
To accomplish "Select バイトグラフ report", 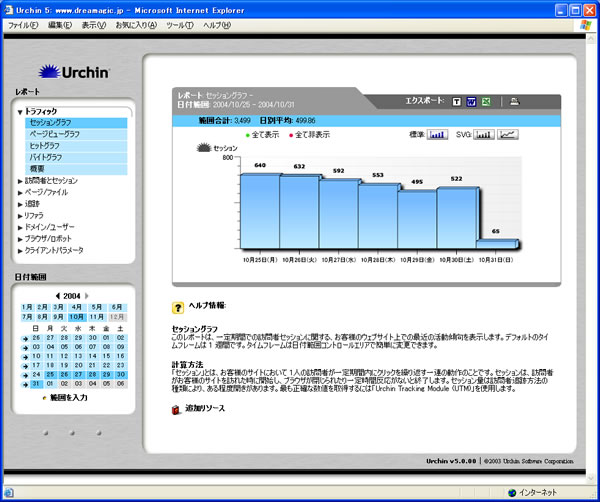I will coord(76,157).
